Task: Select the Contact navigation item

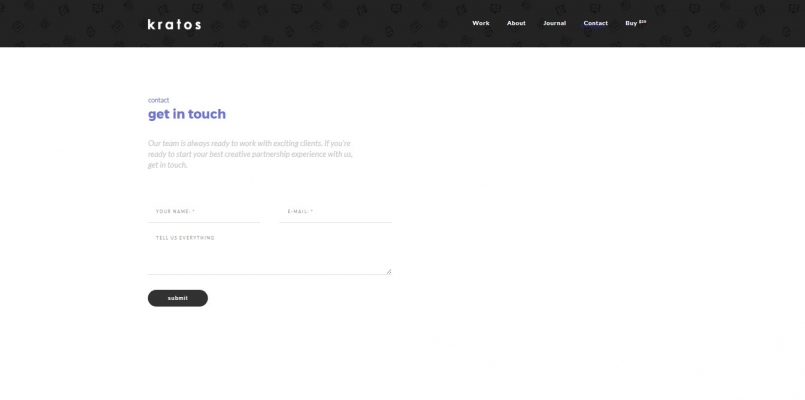Action: point(596,23)
